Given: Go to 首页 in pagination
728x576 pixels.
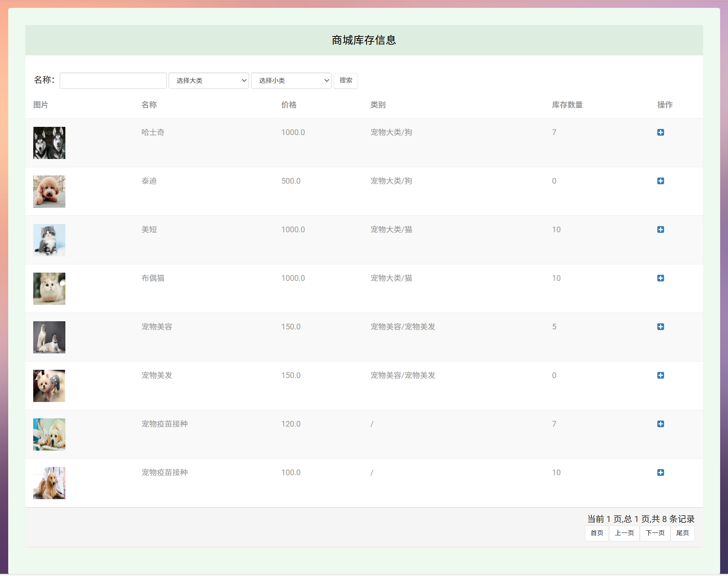Looking at the screenshot, I should pos(597,533).
